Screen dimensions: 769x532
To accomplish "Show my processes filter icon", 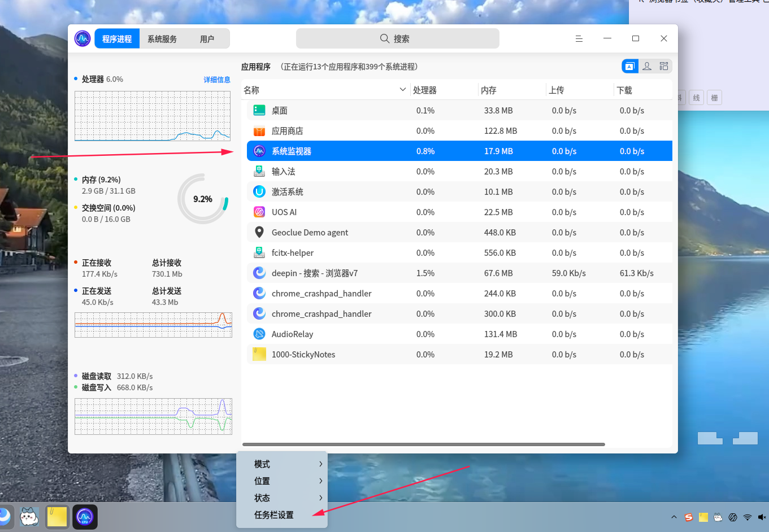I will click(x=647, y=66).
